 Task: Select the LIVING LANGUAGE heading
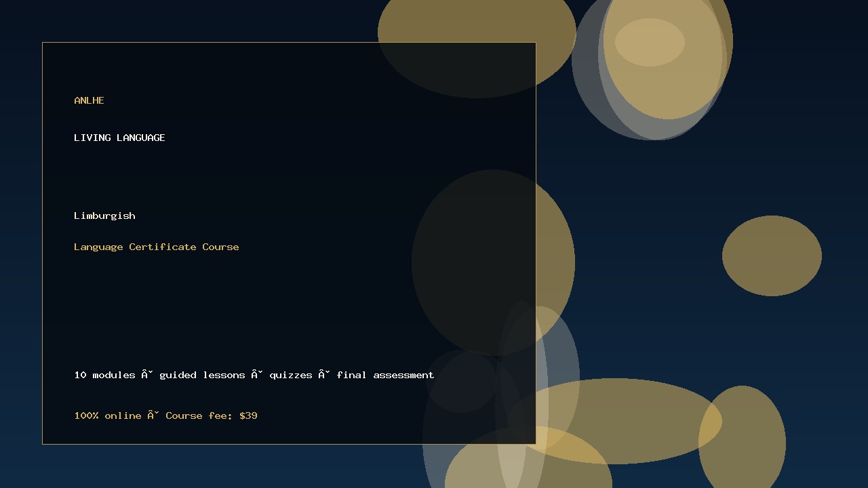pyautogui.click(x=119, y=138)
